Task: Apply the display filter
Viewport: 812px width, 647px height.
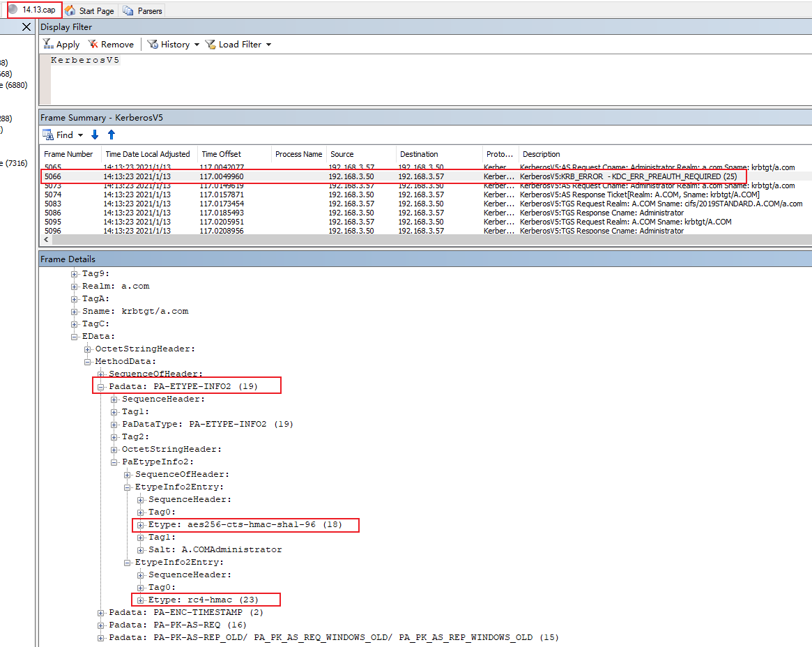Action: tap(61, 45)
